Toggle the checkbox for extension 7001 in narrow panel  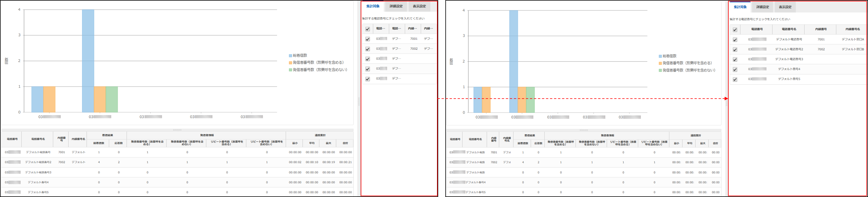(x=368, y=39)
